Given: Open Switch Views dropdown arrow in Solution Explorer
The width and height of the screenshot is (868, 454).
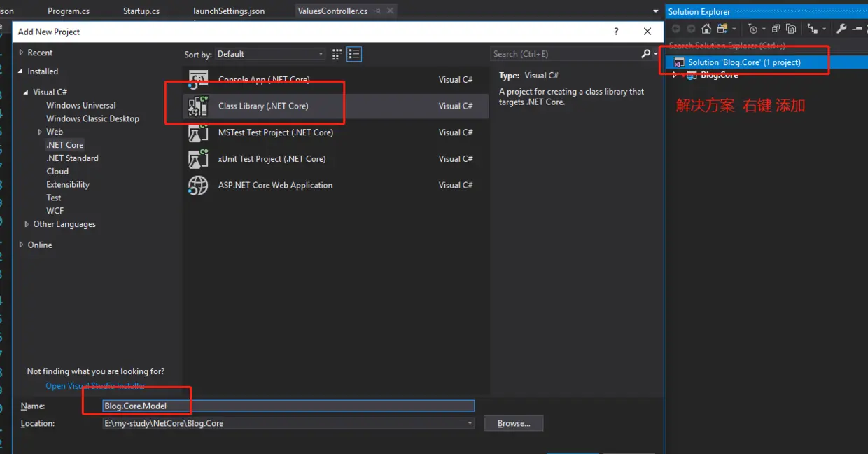Looking at the screenshot, I should point(734,29).
